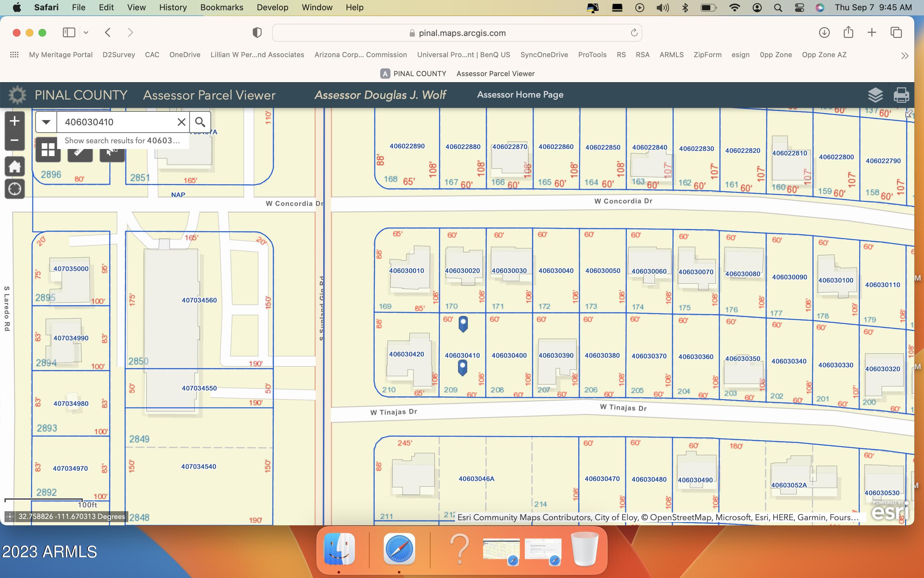Screen dimensions: 924x578
Task: Select parcel label 406030420
Action: click(406, 355)
